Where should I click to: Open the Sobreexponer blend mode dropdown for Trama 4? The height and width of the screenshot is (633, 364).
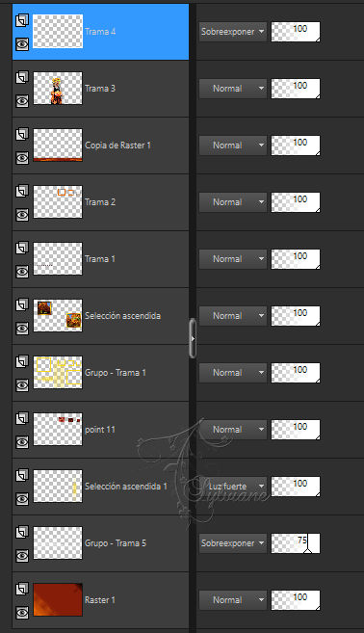point(233,32)
